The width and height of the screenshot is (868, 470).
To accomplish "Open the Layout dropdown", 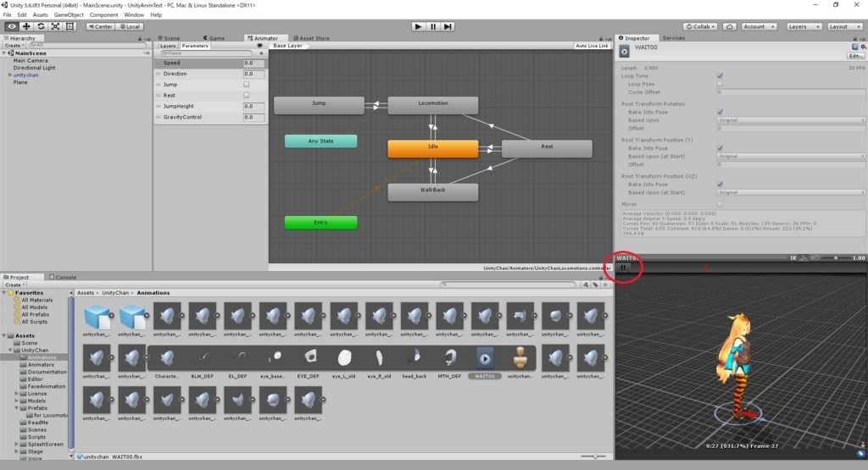I will pos(845,26).
